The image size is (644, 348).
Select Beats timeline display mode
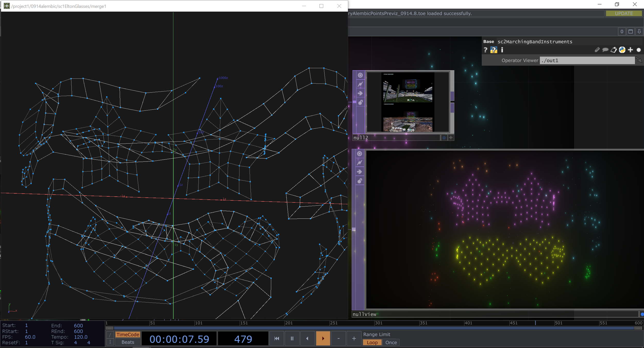(128, 342)
